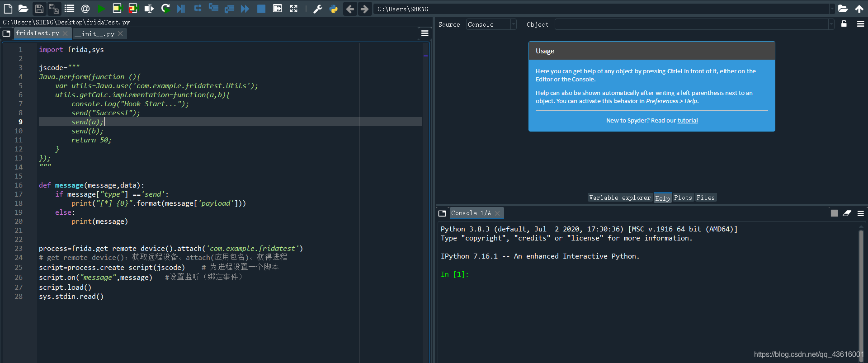This screenshot has width=868, height=363.
Task: Open the PYTHONPATH manager Python icon
Action: click(334, 9)
